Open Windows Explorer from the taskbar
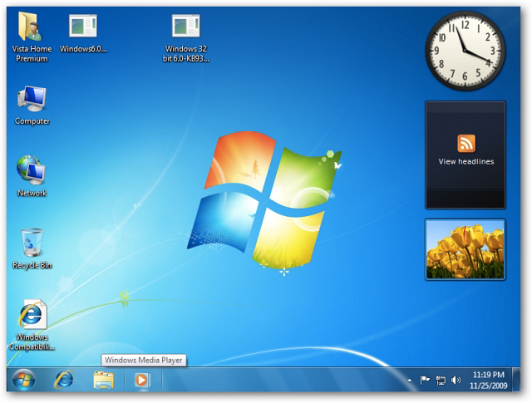The width and height of the screenshot is (532, 403). 103,380
